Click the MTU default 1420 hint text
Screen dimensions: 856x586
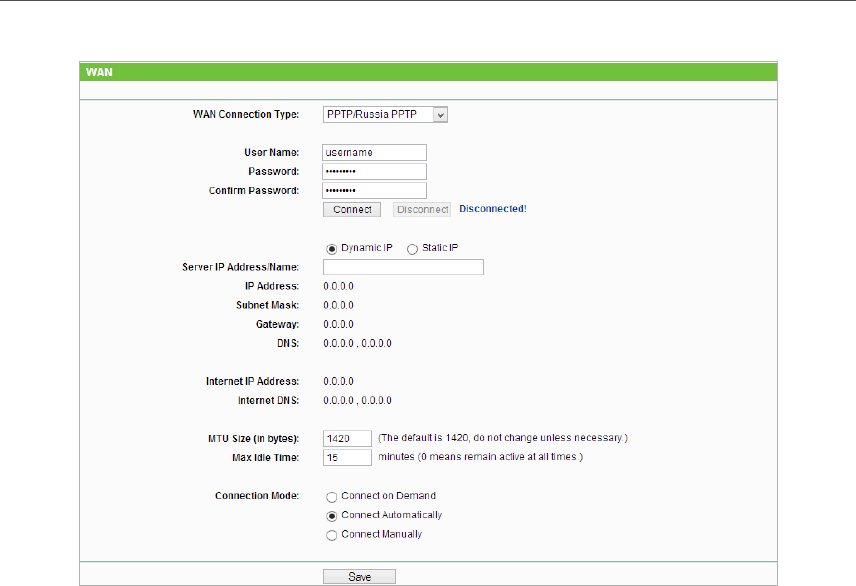pyautogui.click(x=503, y=438)
